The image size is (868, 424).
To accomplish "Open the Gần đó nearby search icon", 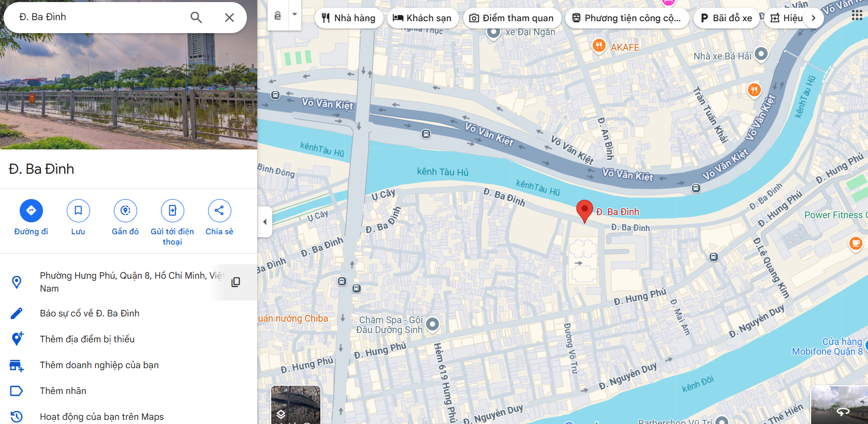I will [x=125, y=210].
